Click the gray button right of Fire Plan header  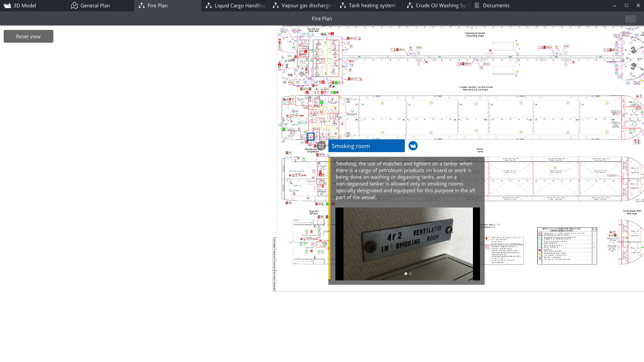point(630,19)
